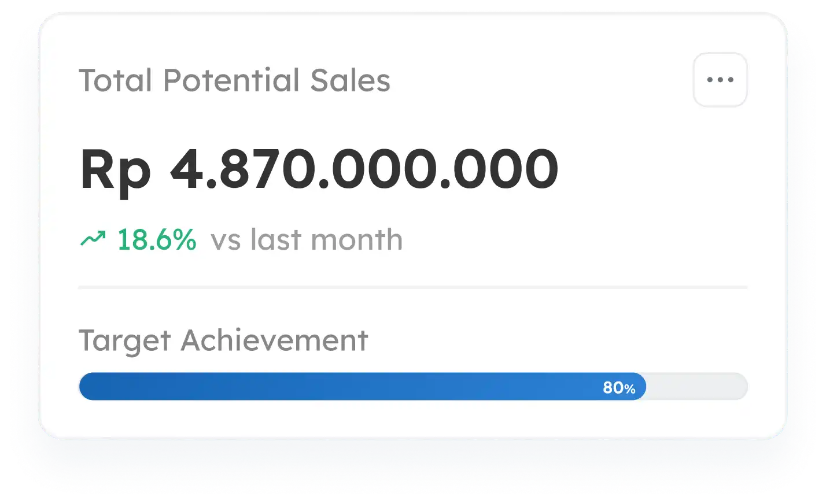Click the Target Achievement label
The width and height of the screenshot is (826, 504).
pyautogui.click(x=223, y=340)
